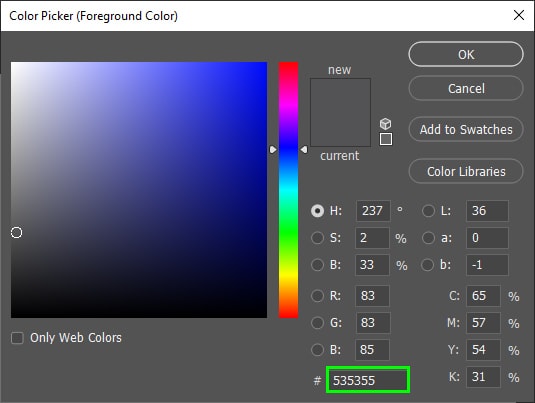Enable the Only Web Colors checkbox

point(17,338)
